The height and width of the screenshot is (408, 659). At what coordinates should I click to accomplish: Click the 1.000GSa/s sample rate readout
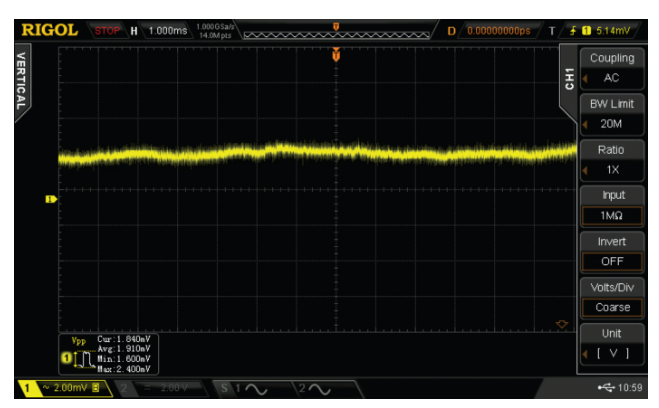point(215,27)
